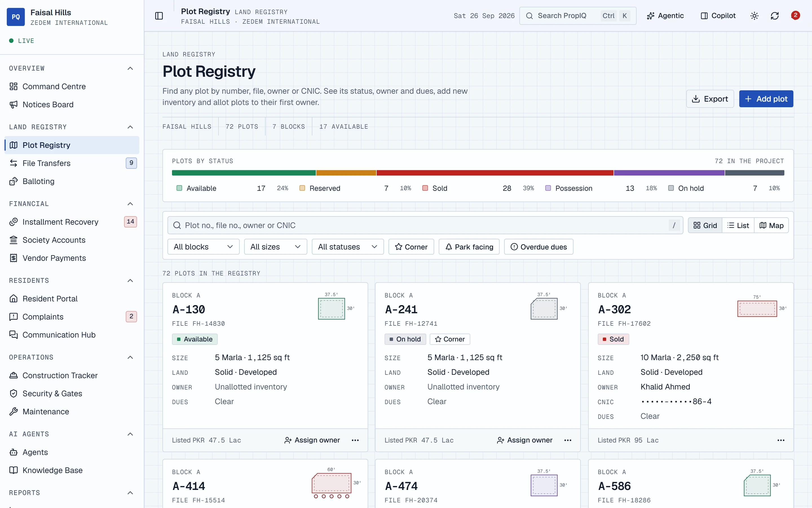The image size is (812, 508).
Task: Open notifications badge showing 2
Action: tap(795, 16)
